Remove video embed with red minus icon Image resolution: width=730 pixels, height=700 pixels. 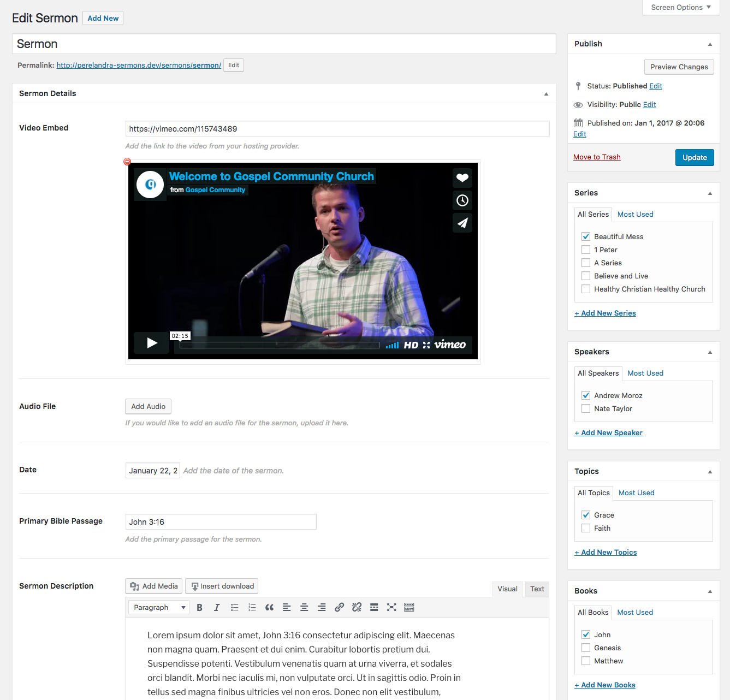(127, 162)
